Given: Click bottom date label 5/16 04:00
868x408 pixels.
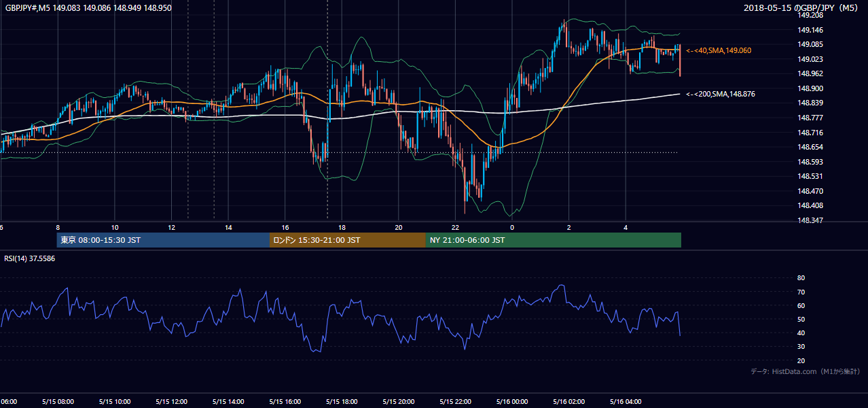Looking at the screenshot, I should point(626,401).
